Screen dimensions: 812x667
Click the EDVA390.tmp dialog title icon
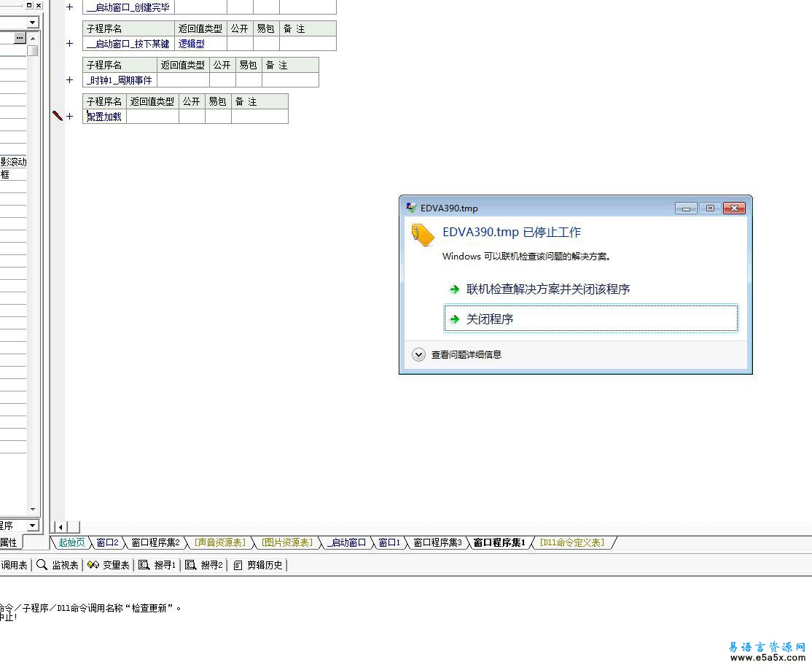point(411,208)
